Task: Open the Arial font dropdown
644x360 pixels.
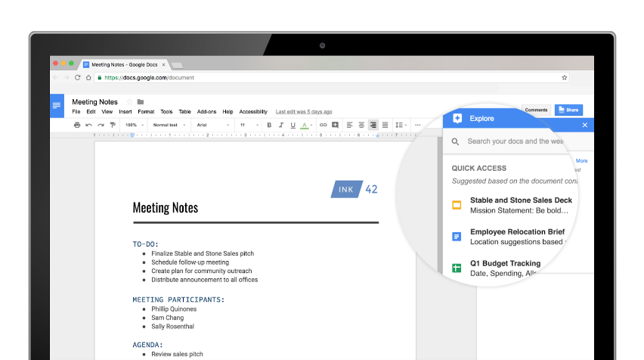Action: click(211, 125)
